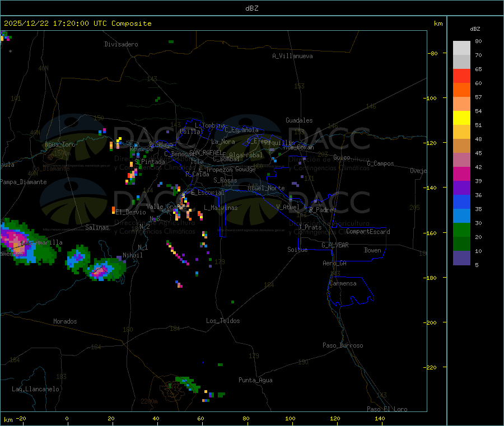Select the 'C_Española' location label
The height and width of the screenshot is (426, 504).
[x=242, y=130]
